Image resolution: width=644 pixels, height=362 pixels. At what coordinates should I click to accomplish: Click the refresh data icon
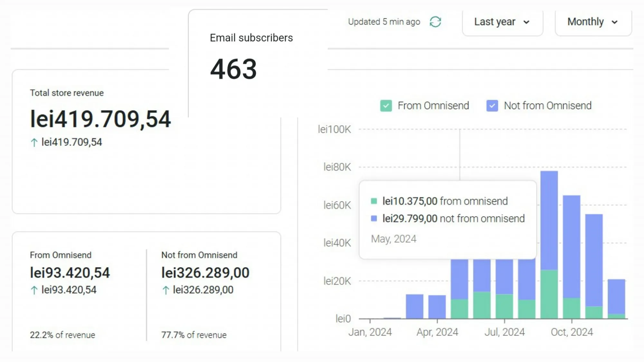(x=435, y=22)
